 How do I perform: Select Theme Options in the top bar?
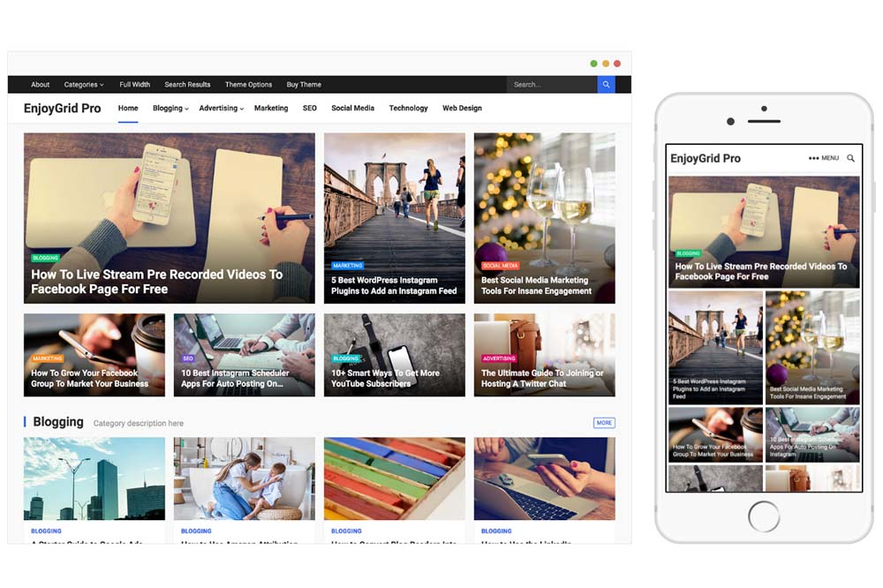pos(248,84)
